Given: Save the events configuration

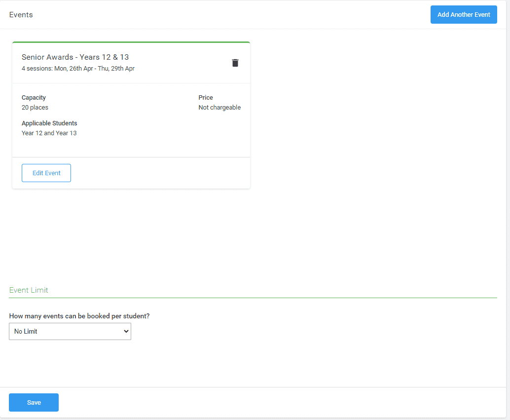Looking at the screenshot, I should pos(33,402).
